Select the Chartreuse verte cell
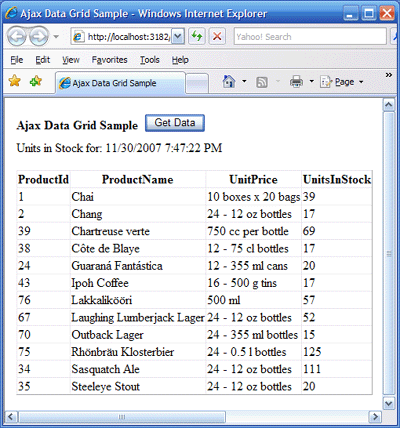Screen dimensions: 400x428 click(x=137, y=231)
